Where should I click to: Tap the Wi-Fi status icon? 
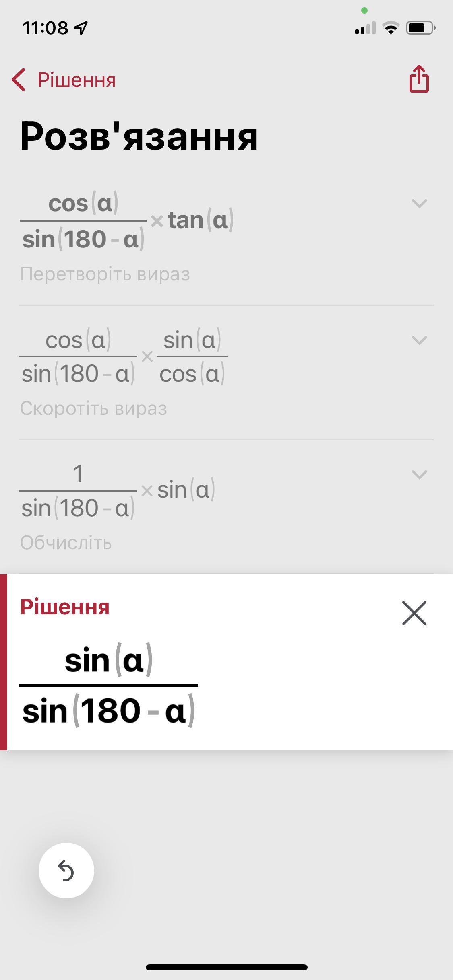pos(391,28)
